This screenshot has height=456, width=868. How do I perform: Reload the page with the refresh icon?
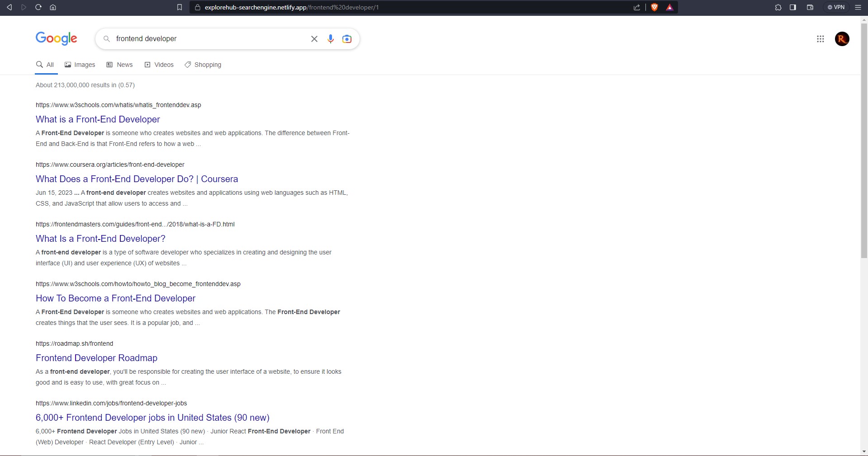pyautogui.click(x=38, y=7)
